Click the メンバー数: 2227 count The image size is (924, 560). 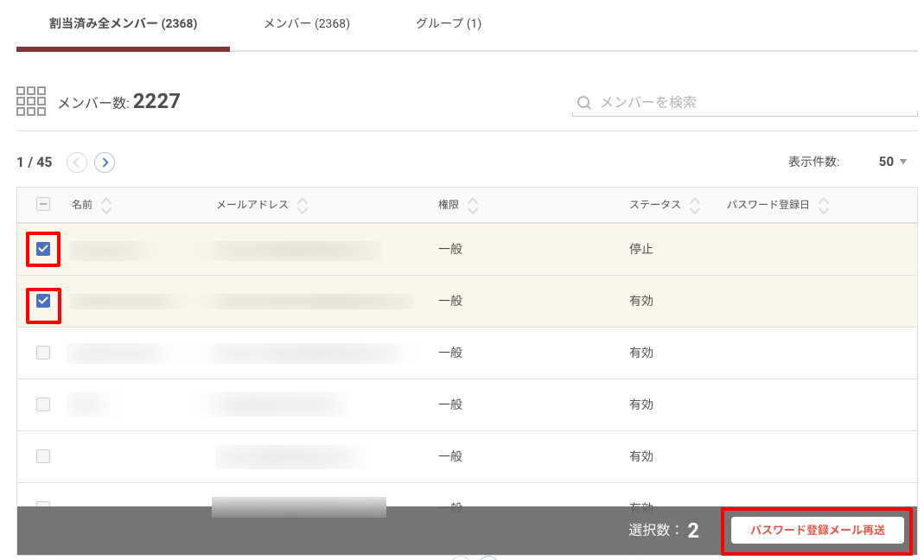(x=119, y=101)
